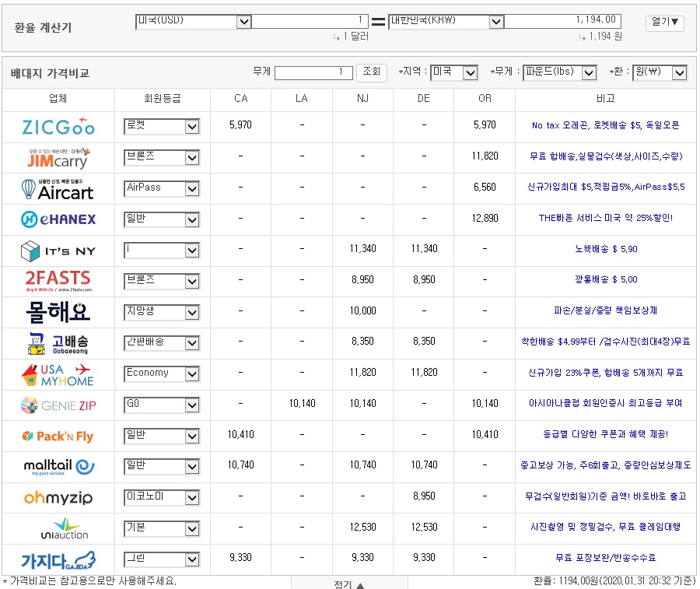Open USA MYHOME 신규가입 23%쿠폰 link

tap(606, 373)
